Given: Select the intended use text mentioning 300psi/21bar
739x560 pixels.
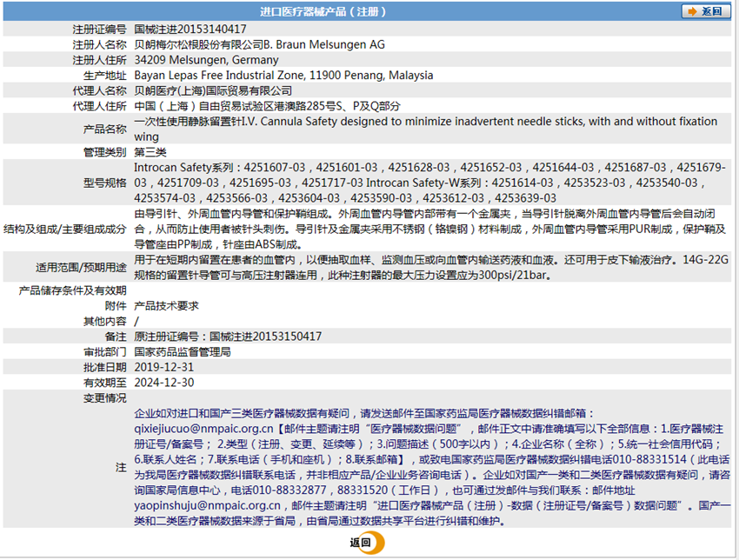Looking at the screenshot, I should click(x=431, y=268).
